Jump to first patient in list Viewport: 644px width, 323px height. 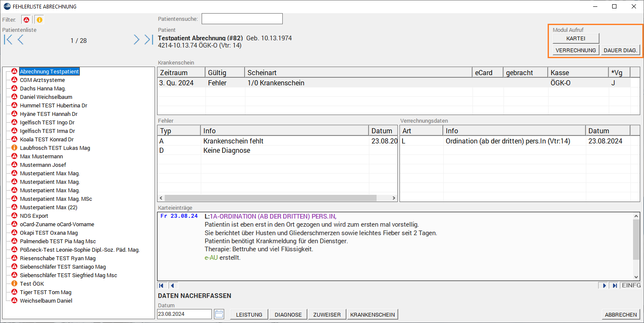tap(8, 40)
